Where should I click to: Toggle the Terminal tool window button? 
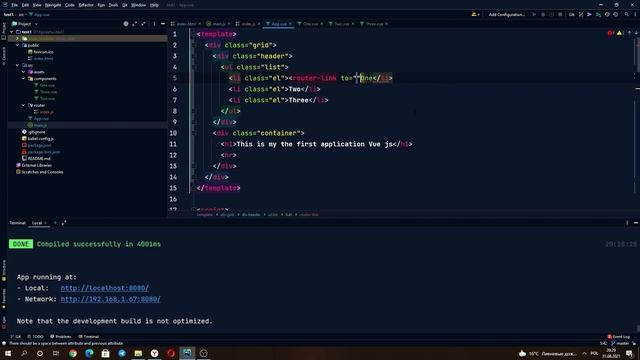point(89,337)
